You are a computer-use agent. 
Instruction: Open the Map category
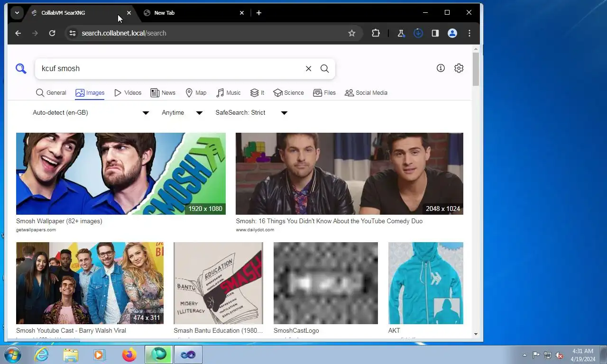click(x=196, y=93)
